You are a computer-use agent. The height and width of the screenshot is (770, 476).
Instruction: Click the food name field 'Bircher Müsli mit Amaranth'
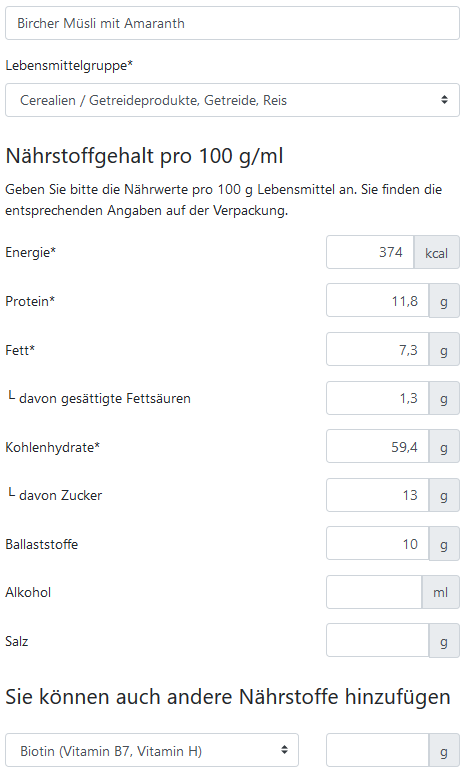(232, 23)
